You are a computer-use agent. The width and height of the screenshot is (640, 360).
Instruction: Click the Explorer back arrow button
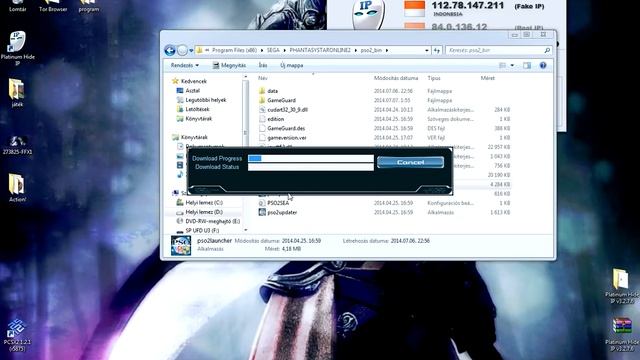[170, 50]
